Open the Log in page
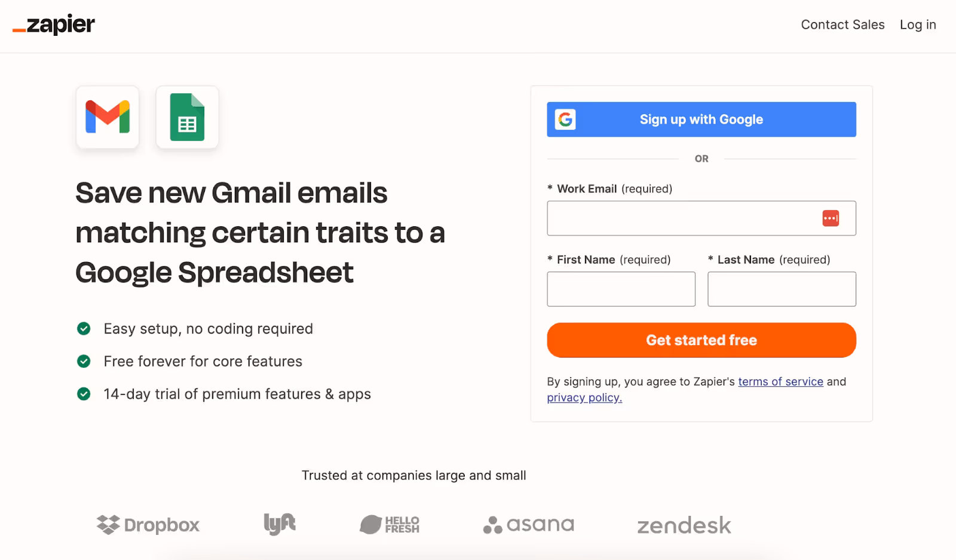Viewport: 956px width, 560px height. 918,25
